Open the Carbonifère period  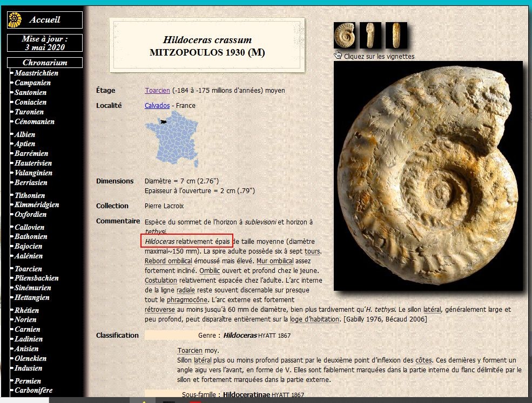coord(33,390)
